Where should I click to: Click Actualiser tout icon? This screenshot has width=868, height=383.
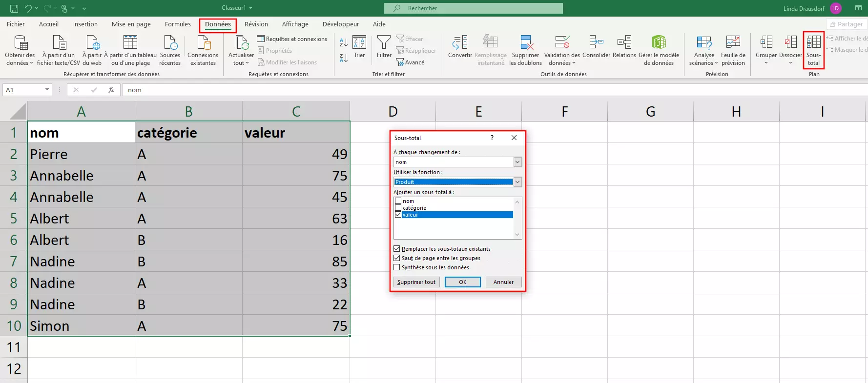click(x=241, y=42)
